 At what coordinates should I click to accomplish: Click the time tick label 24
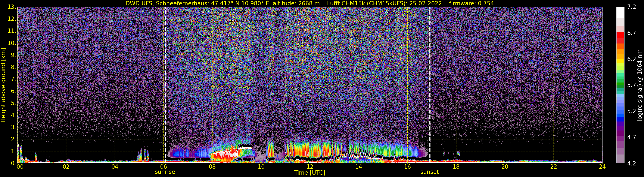coord(602,167)
